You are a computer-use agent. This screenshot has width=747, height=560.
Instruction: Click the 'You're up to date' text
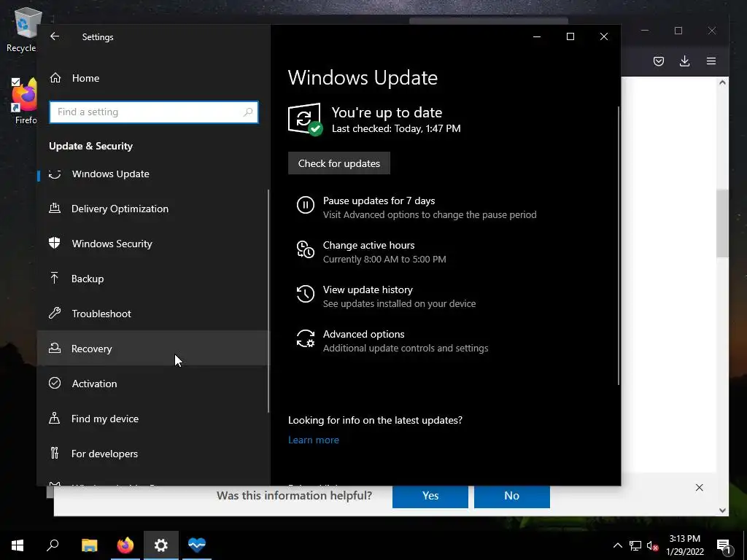(387, 112)
